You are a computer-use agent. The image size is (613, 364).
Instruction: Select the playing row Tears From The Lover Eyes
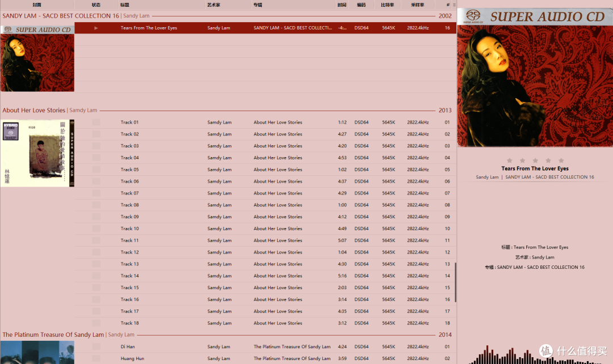(265, 28)
